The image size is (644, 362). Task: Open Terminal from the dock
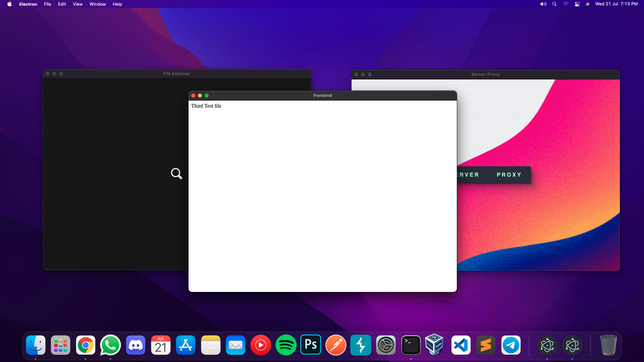tap(411, 345)
